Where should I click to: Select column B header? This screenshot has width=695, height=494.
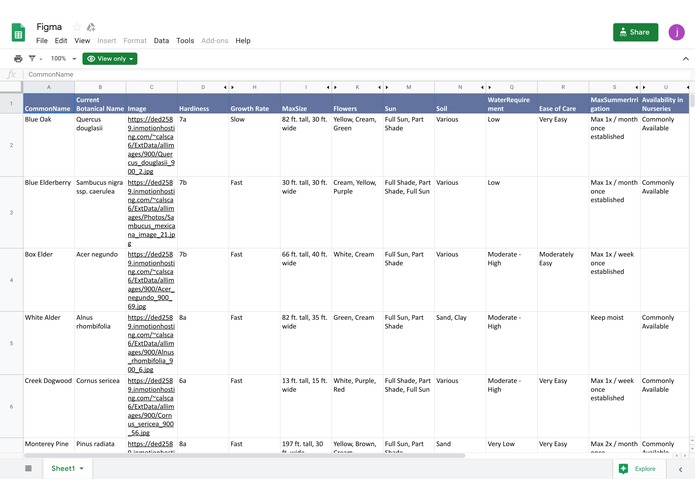100,87
